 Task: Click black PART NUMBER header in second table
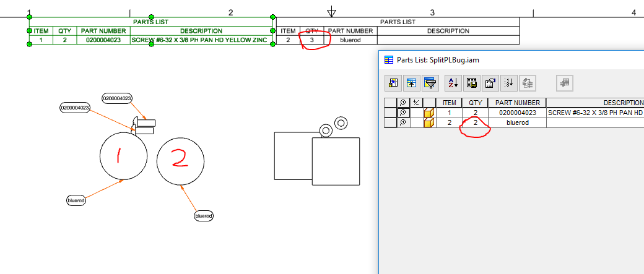pos(350,31)
